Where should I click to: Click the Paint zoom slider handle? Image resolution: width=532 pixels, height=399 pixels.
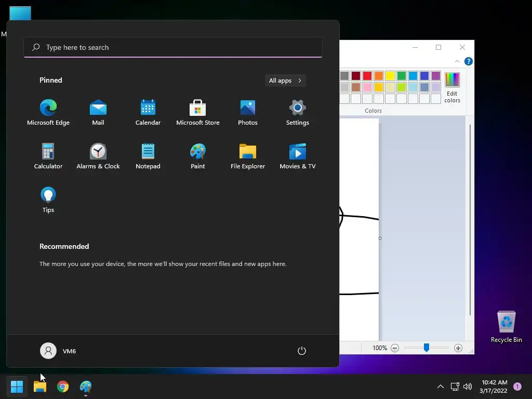[x=427, y=348]
